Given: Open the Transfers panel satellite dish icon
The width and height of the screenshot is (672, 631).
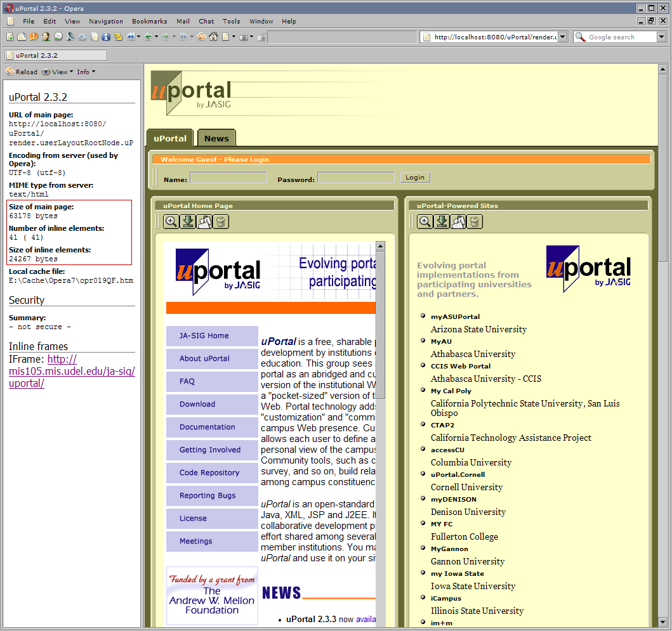Looking at the screenshot, I should [70, 37].
